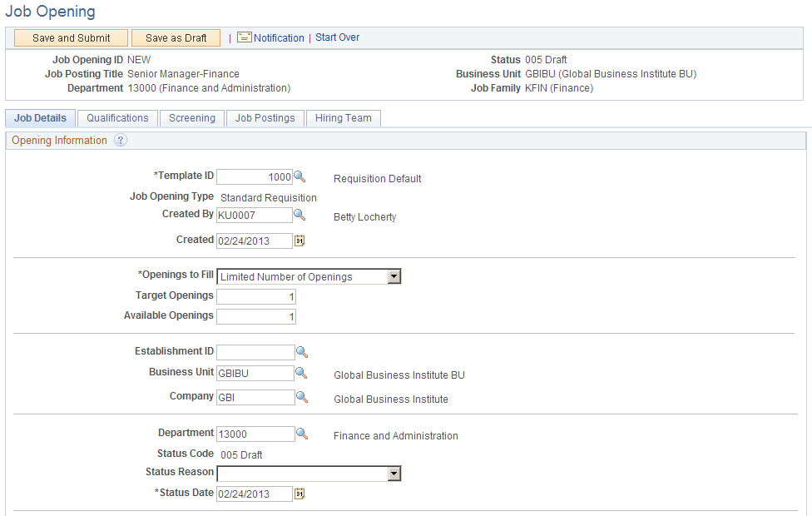Switch to Job Postings tab
The height and width of the screenshot is (516, 812).
(x=265, y=118)
